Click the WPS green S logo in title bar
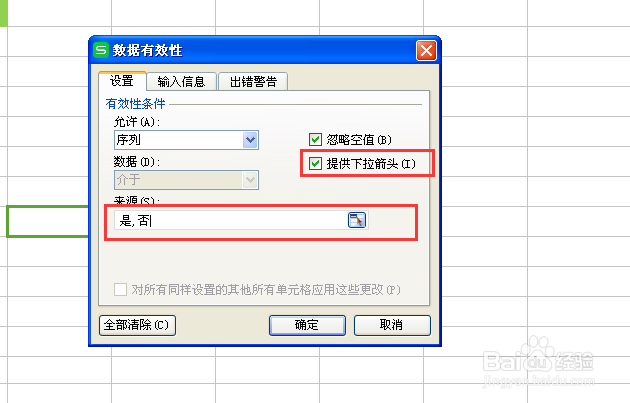This screenshot has height=403, width=630. coord(101,50)
